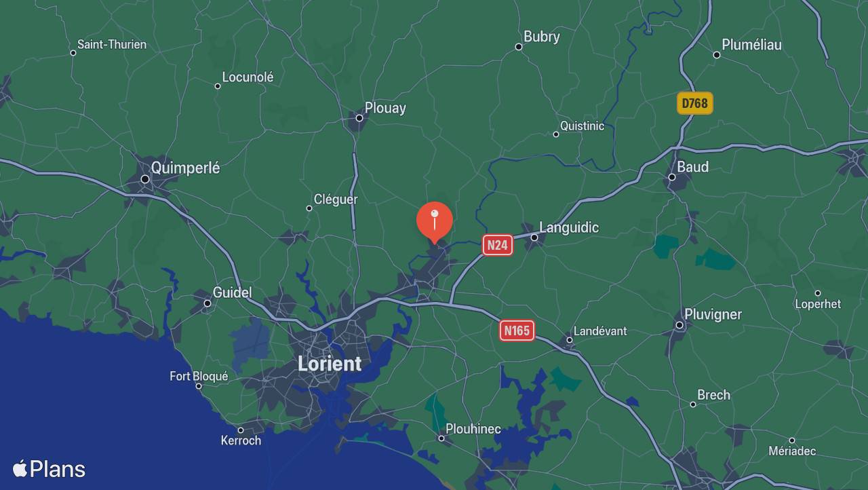Click the Plouay town marker dot
The height and width of the screenshot is (490, 868).
click(x=359, y=118)
